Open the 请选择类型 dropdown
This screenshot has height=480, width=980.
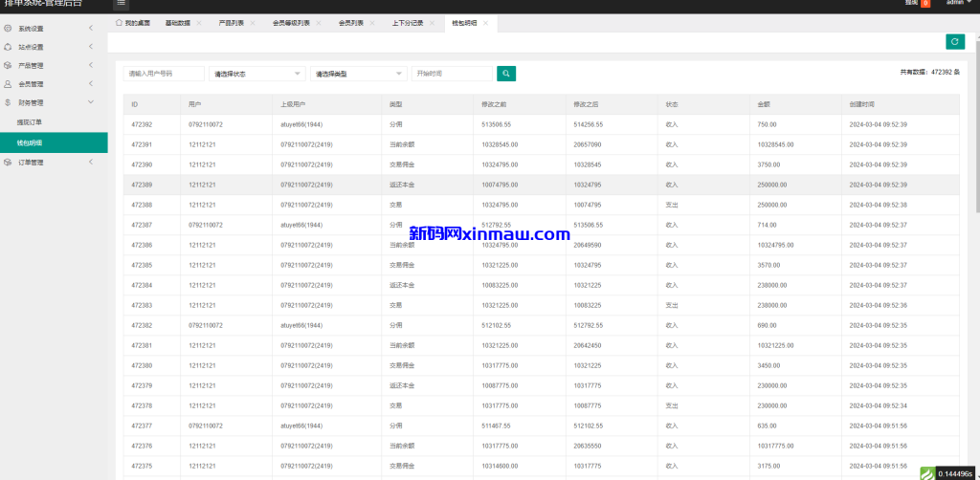coord(359,74)
